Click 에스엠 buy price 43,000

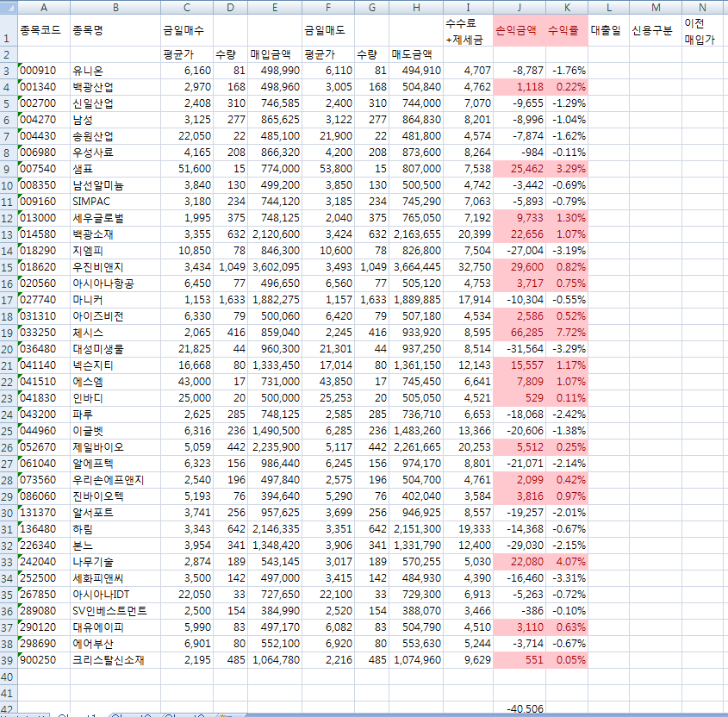(x=187, y=382)
